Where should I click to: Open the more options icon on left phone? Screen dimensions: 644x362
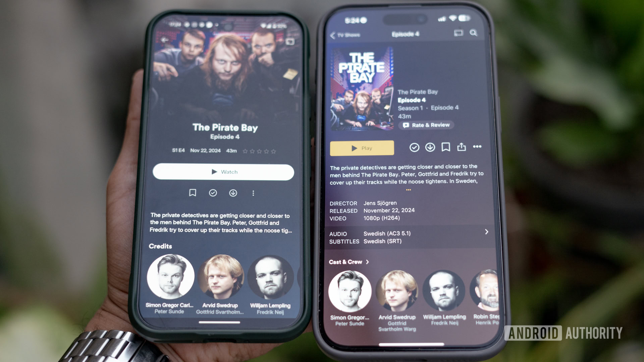(x=254, y=193)
